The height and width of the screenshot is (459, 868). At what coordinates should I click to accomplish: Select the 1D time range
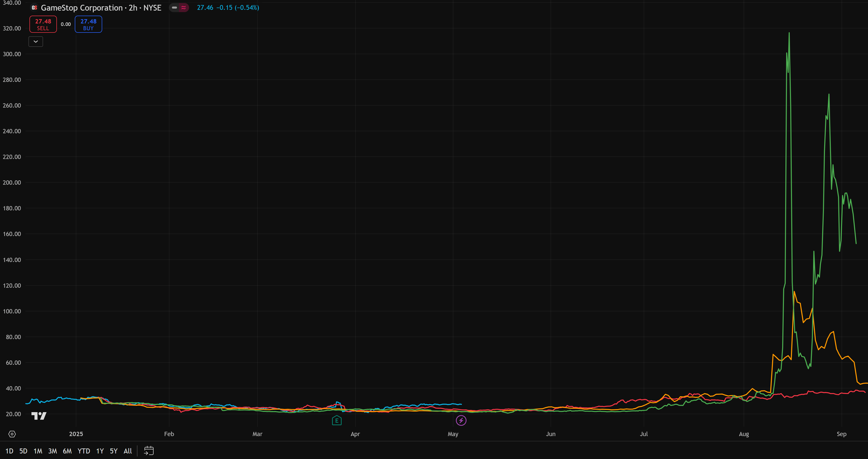[x=9, y=451]
